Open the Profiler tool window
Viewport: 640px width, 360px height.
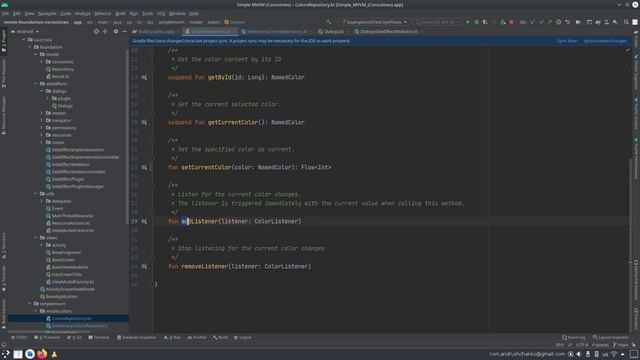[x=197, y=338]
